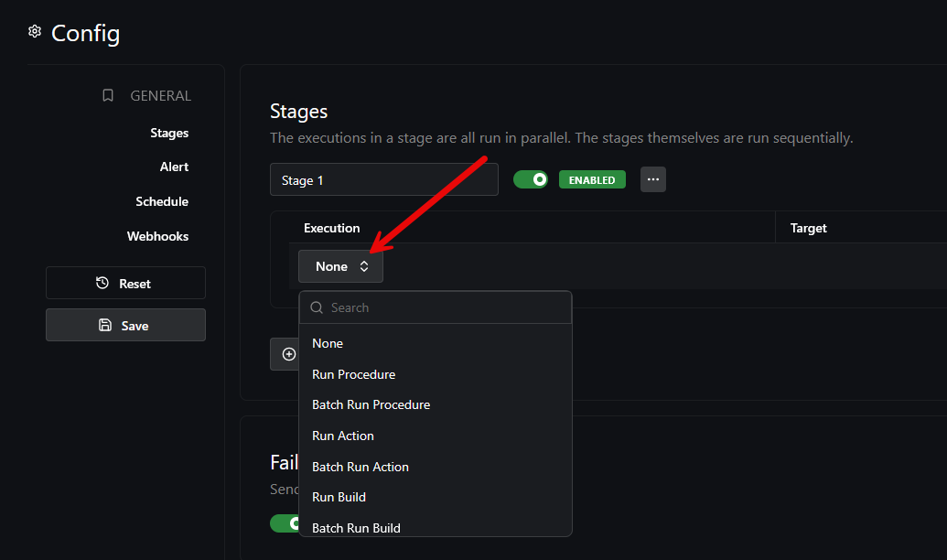Image resolution: width=947 pixels, height=560 pixels.
Task: Select Batch Run Build option
Action: pos(435,527)
